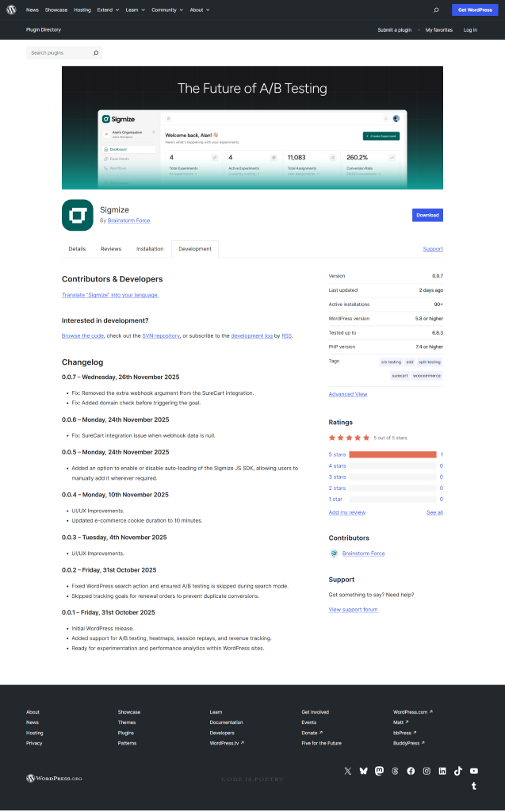Open Hosting in the top navigation

(x=82, y=10)
